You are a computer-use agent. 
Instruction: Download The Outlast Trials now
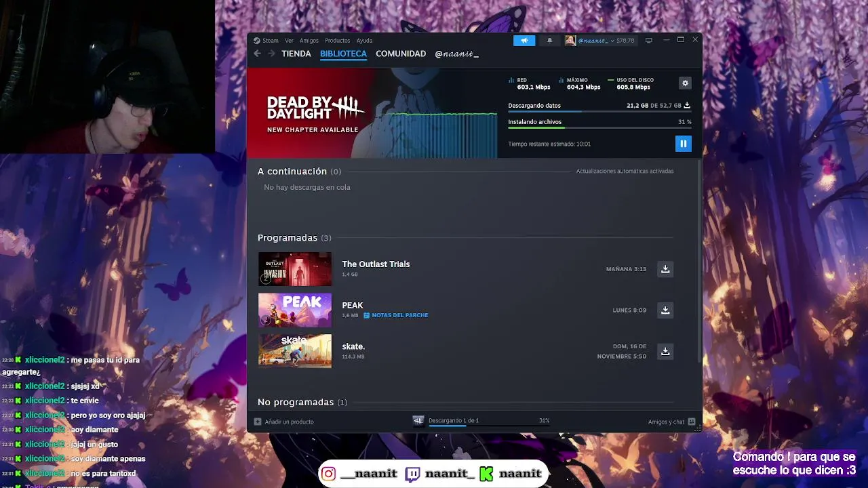665,269
